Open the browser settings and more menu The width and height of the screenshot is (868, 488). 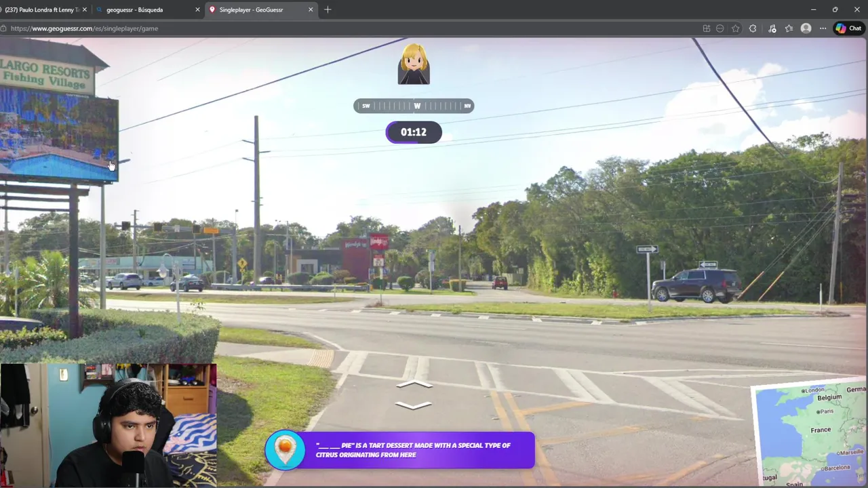tap(823, 28)
